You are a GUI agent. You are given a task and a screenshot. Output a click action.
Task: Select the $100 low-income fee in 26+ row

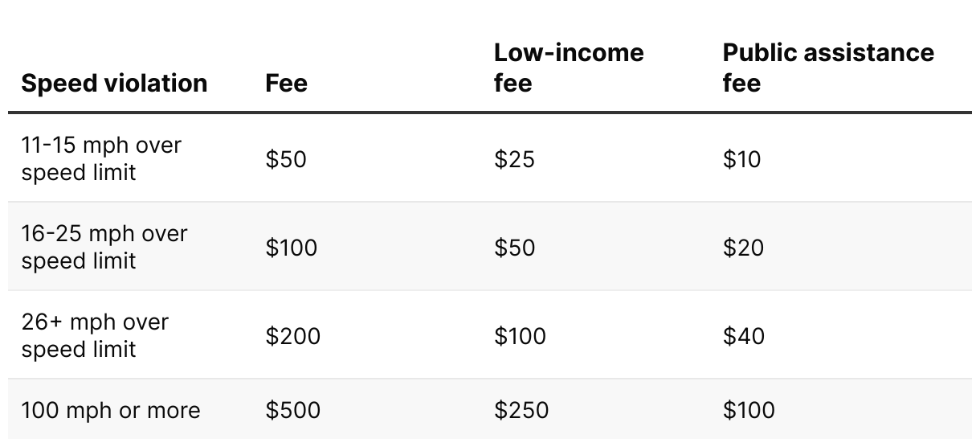[521, 336]
